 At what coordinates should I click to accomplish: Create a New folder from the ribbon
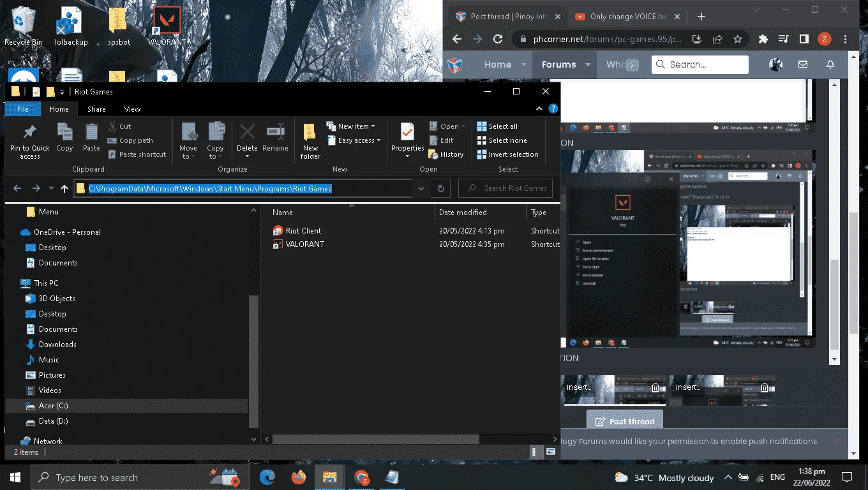[310, 141]
